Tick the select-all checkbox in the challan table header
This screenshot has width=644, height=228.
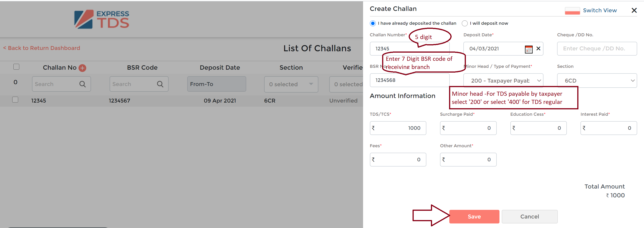pos(16,67)
